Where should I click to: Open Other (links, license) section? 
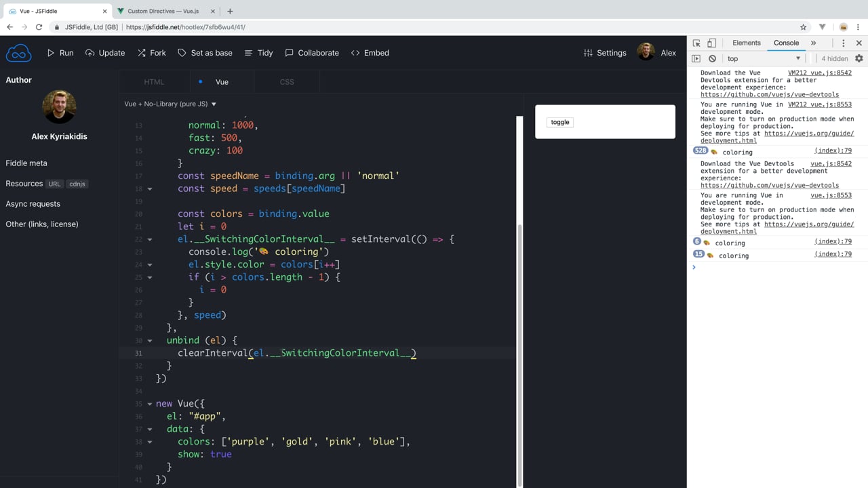click(x=42, y=224)
